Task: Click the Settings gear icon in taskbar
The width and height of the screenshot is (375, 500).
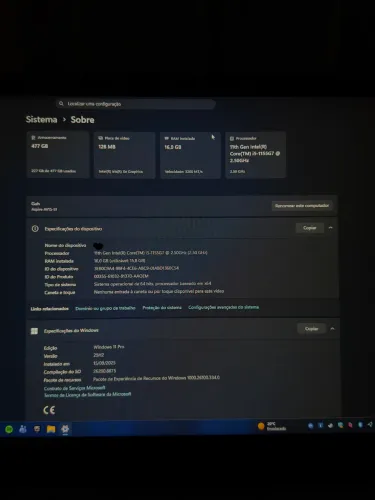Action: pyautogui.click(x=65, y=429)
